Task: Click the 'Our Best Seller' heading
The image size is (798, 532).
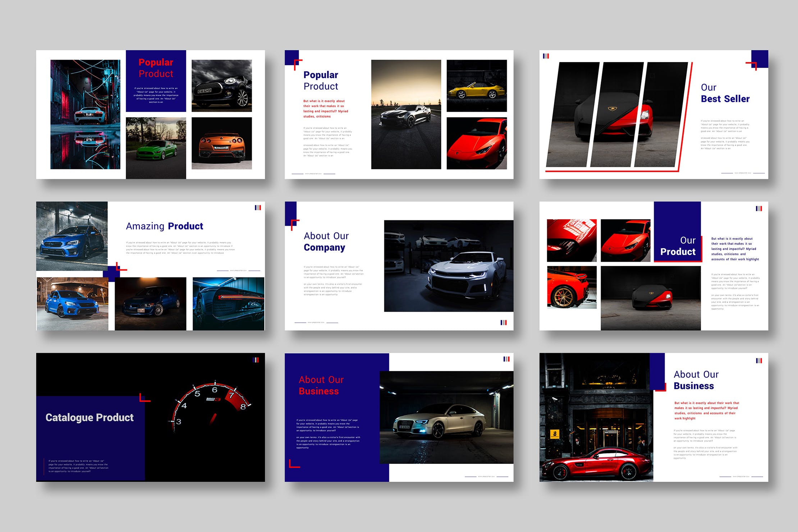Action: pyautogui.click(x=725, y=93)
